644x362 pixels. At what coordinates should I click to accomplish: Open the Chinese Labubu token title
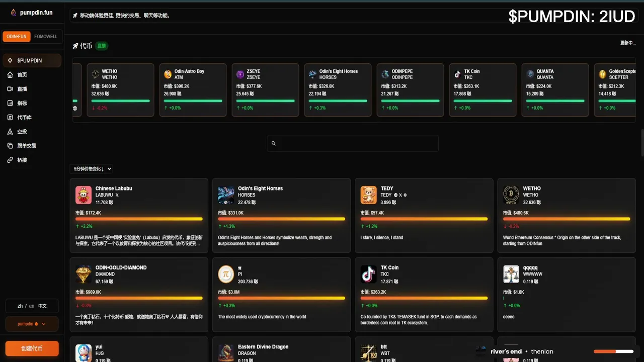[x=114, y=189]
